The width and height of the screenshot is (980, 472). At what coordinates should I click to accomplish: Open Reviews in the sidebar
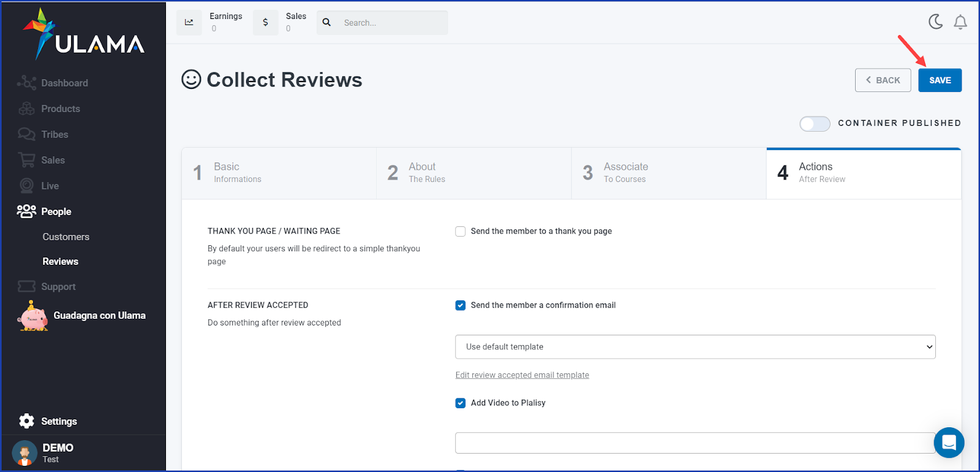[x=61, y=261]
